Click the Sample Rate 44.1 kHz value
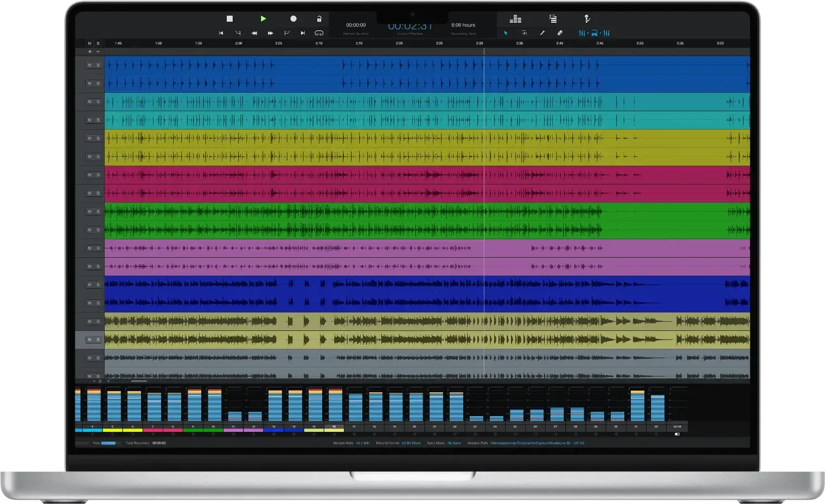This screenshot has width=825, height=504. pos(363,443)
